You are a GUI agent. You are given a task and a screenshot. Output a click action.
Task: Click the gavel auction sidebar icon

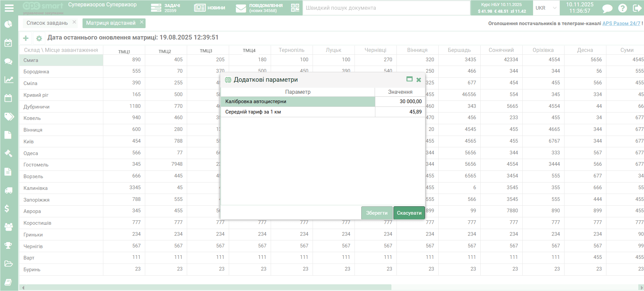[8, 153]
